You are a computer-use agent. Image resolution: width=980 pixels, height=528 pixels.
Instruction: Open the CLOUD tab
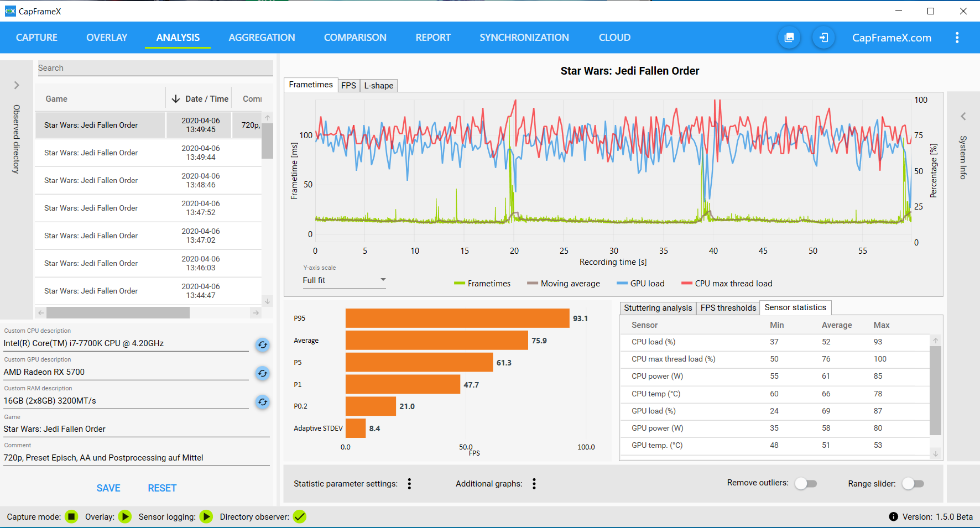[614, 38]
